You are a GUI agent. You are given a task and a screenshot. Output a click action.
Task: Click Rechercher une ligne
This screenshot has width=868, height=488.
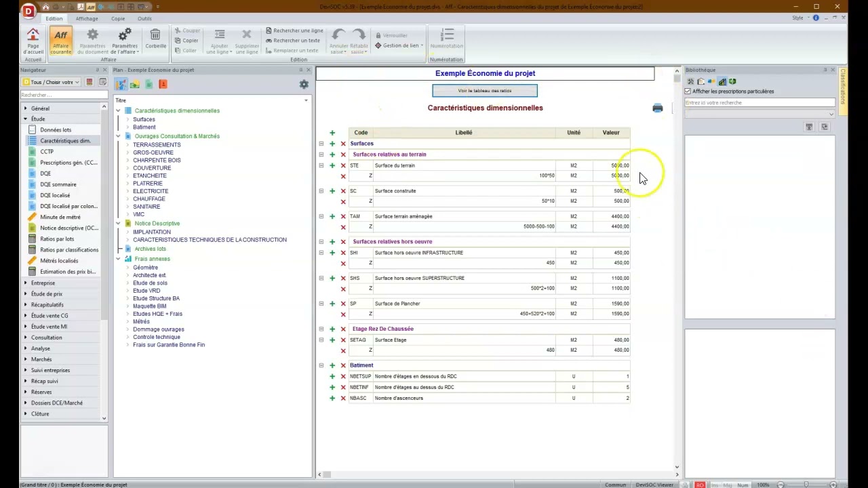point(294,30)
